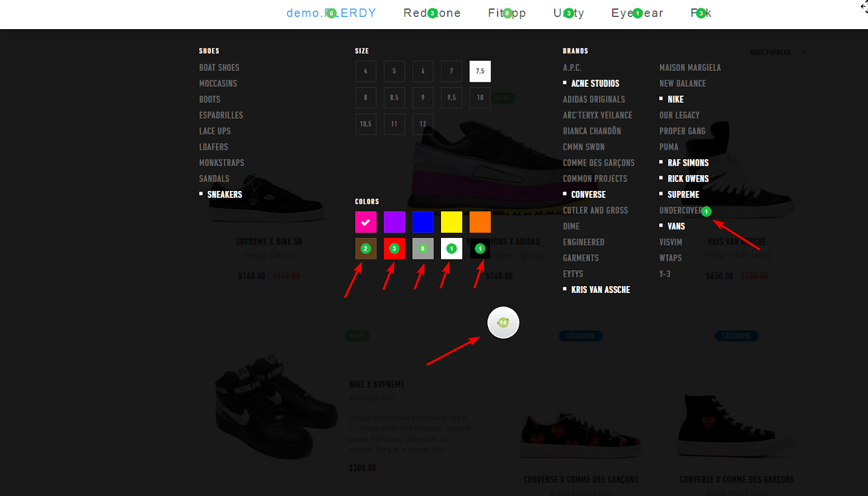This screenshot has width=868, height=496.
Task: Pick the black color swatch
Action: click(x=480, y=249)
